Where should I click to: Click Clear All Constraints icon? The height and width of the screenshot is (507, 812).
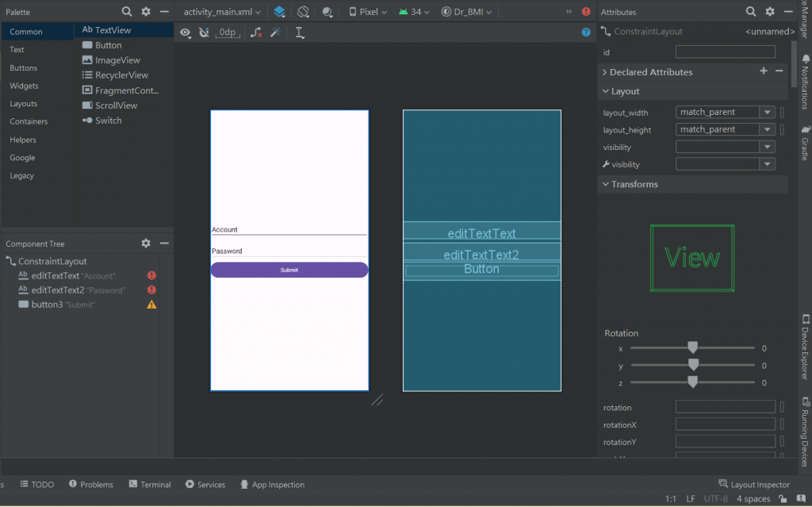(255, 33)
